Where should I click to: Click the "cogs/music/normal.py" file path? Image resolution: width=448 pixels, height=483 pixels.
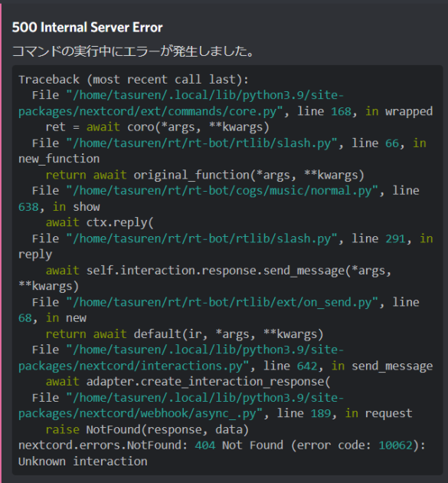[x=222, y=191]
